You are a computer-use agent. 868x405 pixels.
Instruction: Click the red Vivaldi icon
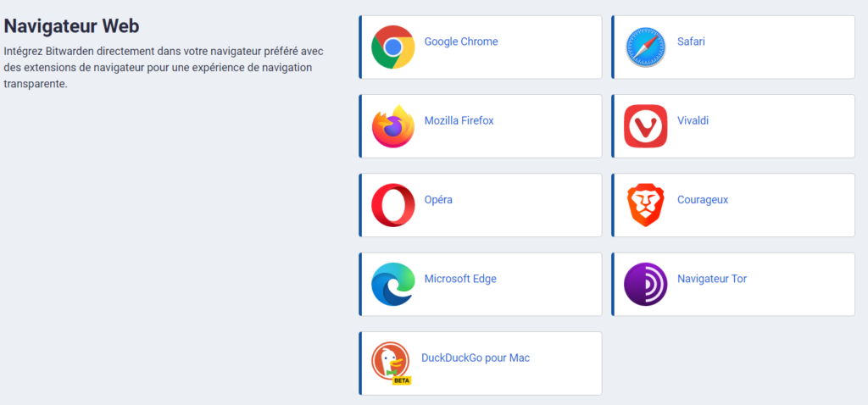click(646, 126)
